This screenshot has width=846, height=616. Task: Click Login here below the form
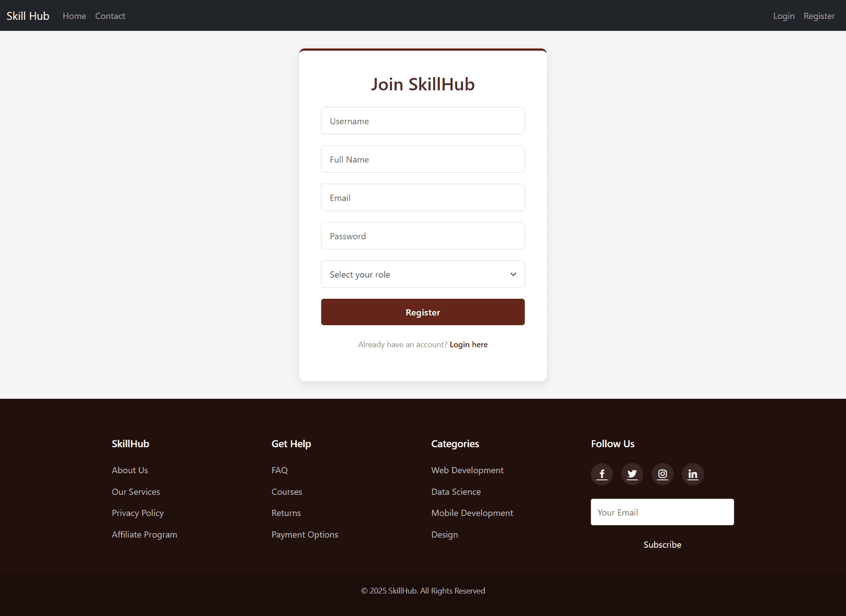coord(468,344)
